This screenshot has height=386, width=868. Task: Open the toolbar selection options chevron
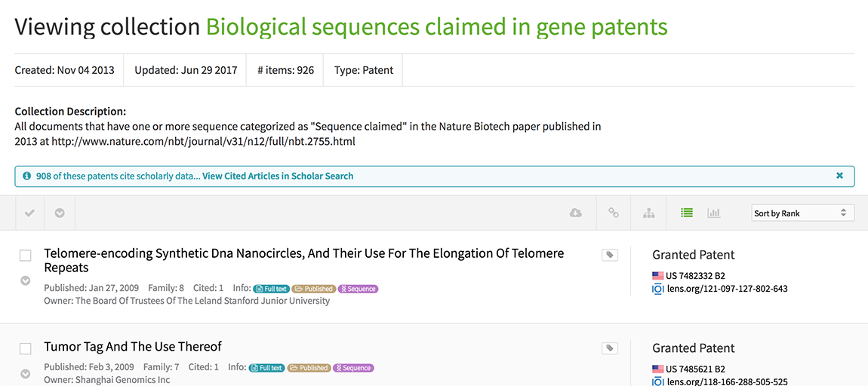click(60, 213)
